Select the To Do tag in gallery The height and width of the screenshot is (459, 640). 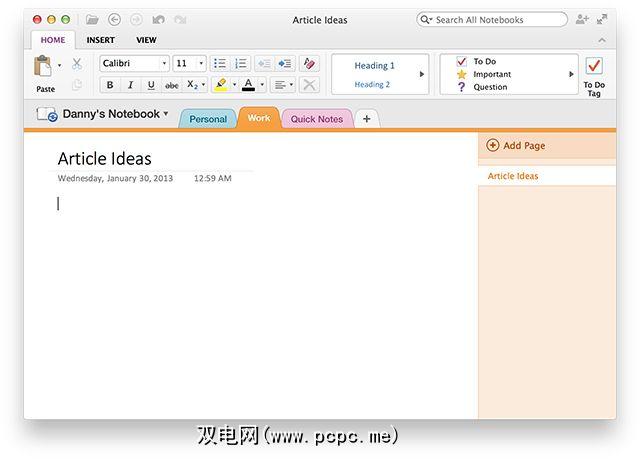[485, 61]
